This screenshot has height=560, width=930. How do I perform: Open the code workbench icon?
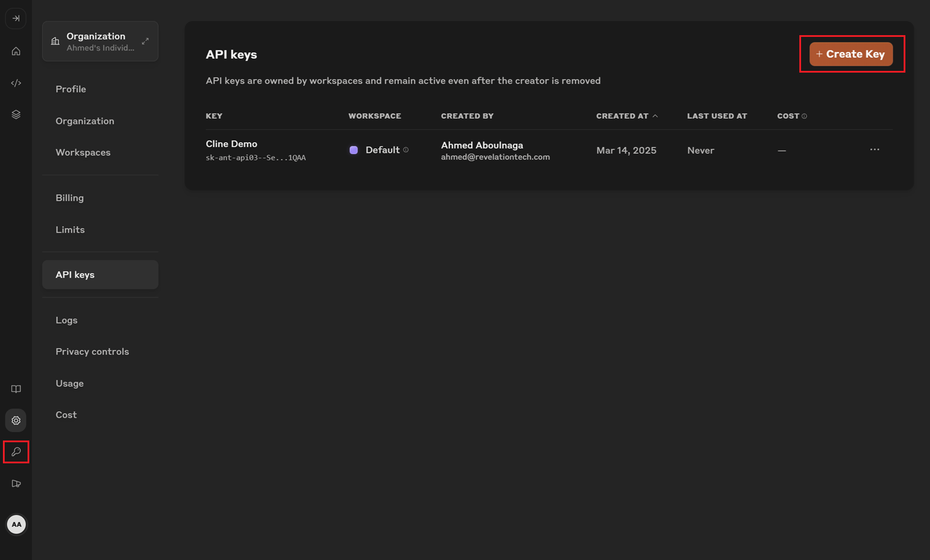(16, 83)
